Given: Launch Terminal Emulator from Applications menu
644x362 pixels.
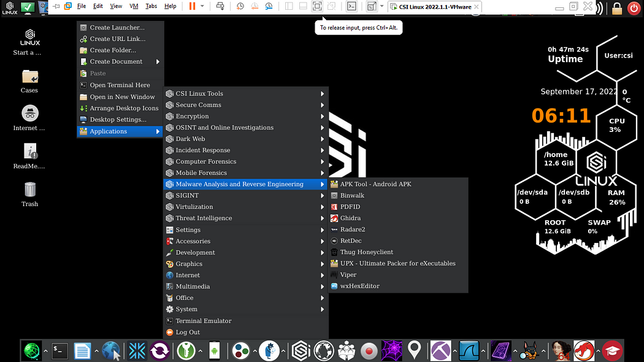Looking at the screenshot, I should (x=245, y=321).
